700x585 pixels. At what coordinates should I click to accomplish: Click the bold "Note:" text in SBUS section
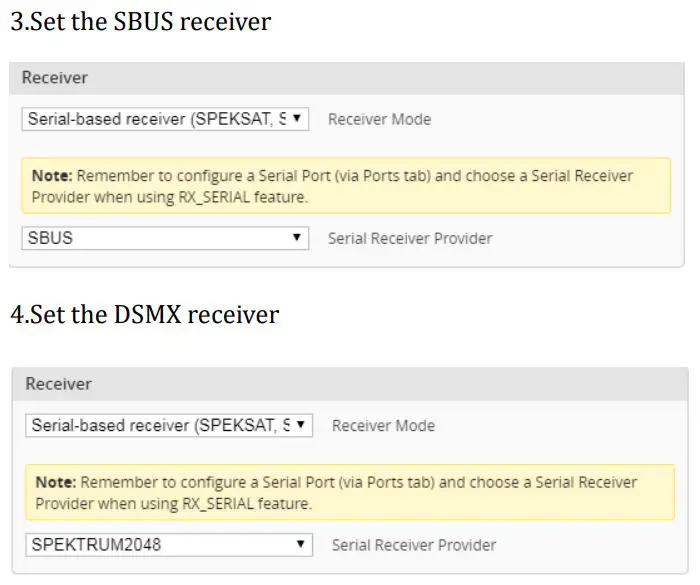point(52,175)
